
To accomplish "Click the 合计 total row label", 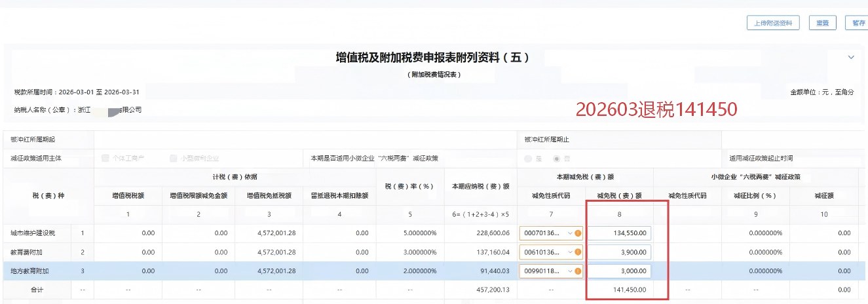I will tap(37, 290).
